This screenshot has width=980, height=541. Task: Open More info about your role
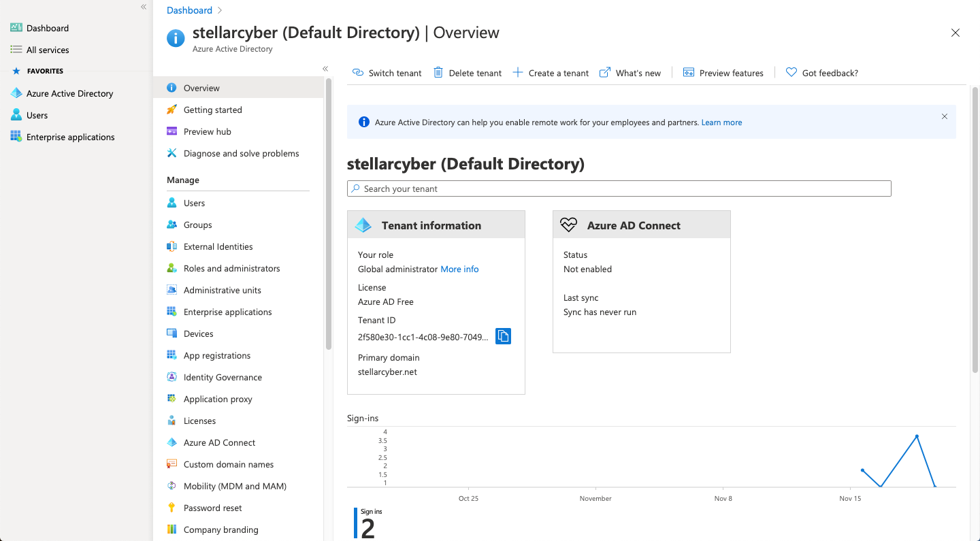pos(459,269)
